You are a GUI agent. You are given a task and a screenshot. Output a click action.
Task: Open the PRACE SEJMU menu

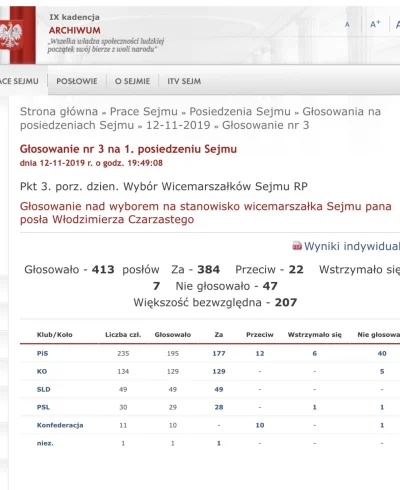[x=19, y=81]
